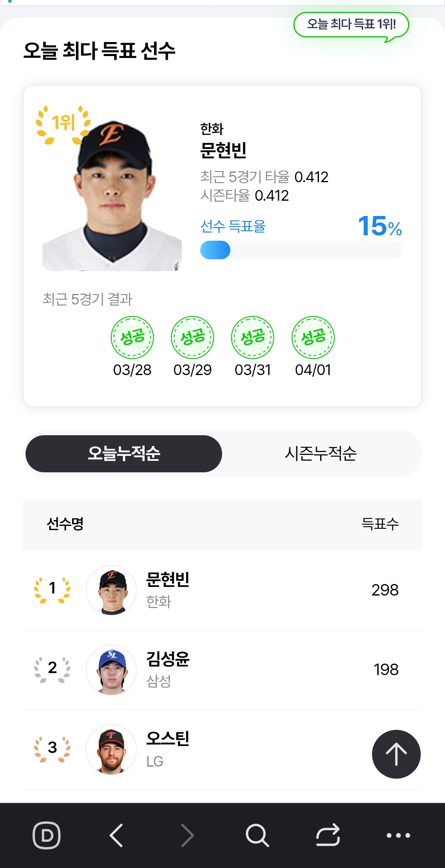The height and width of the screenshot is (868, 445).
Task: Tap 오스틴 LG player thumbnail
Action: click(111, 749)
